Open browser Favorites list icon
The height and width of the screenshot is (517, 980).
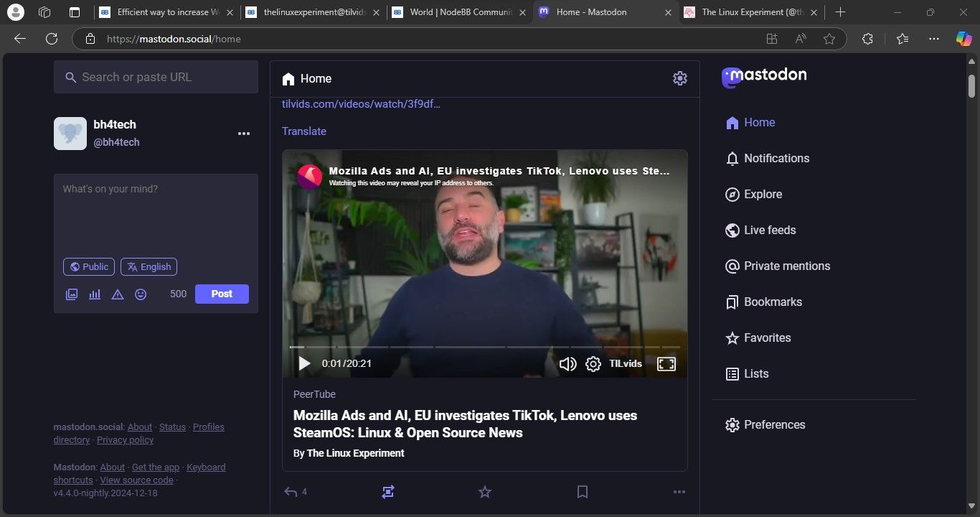[903, 39]
